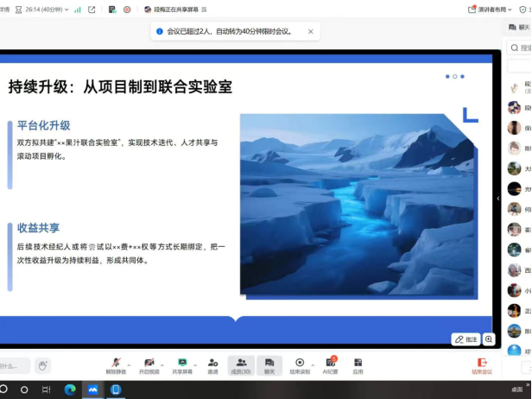Click the red 结束会议 end meeting button
The image size is (532, 399).
coord(482,366)
